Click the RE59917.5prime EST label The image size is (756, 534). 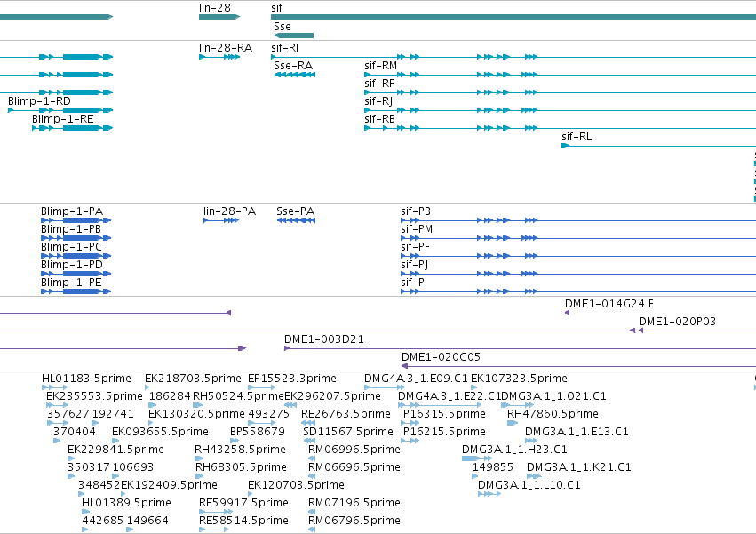tap(243, 503)
